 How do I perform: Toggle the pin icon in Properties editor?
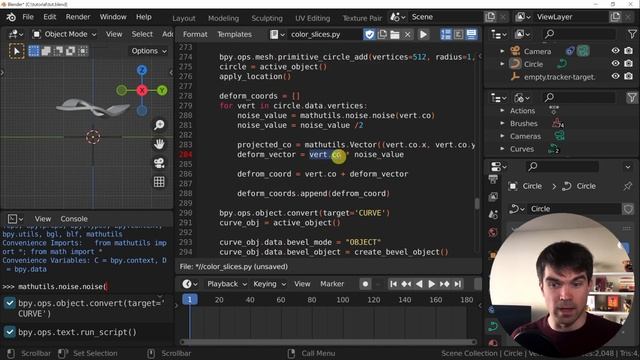(628, 186)
